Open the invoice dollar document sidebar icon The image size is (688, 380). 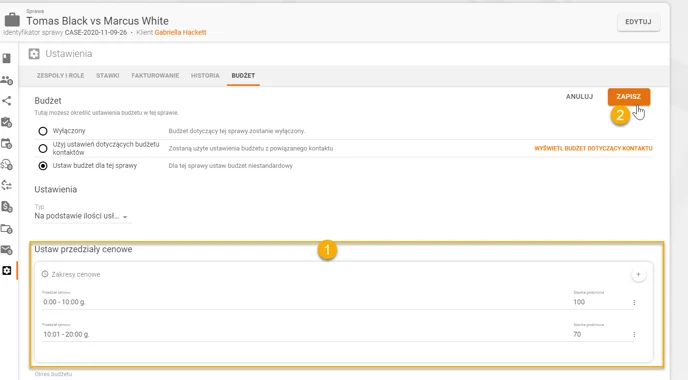tap(7, 207)
